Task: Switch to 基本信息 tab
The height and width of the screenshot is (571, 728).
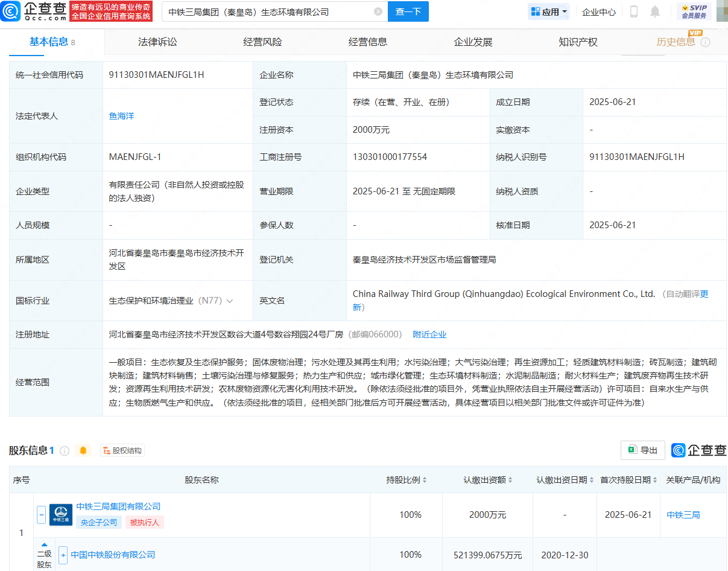Action: click(x=52, y=42)
